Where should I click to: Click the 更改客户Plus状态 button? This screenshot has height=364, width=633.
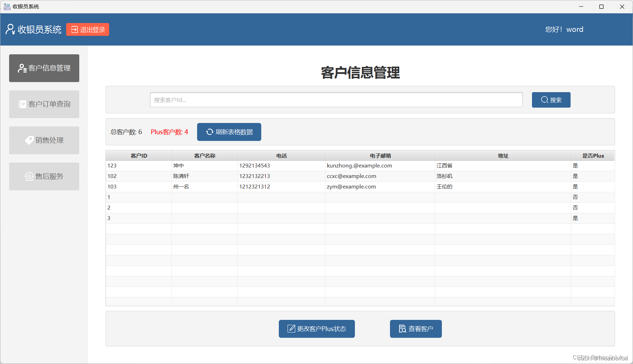click(x=317, y=329)
